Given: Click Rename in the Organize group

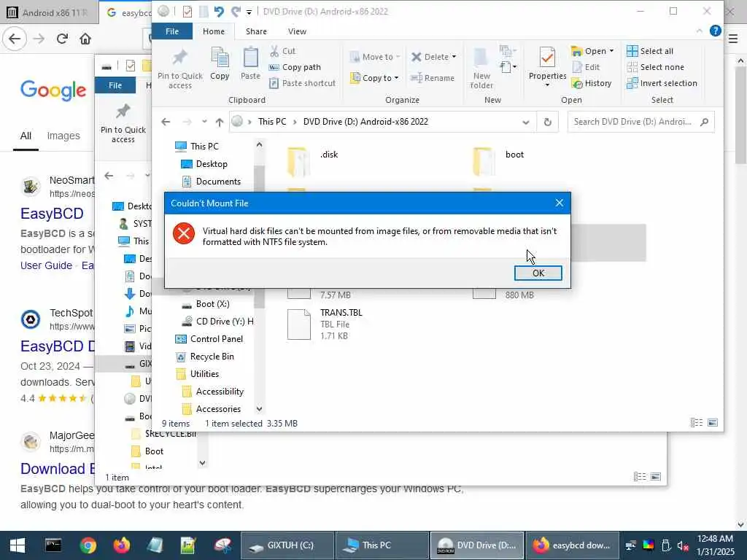Looking at the screenshot, I should click(x=433, y=77).
